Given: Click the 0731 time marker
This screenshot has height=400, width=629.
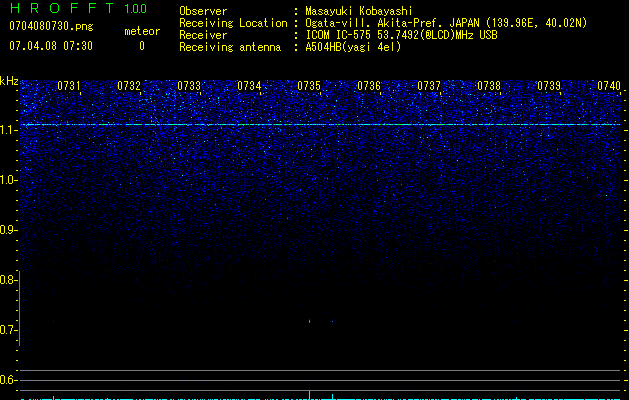Looking at the screenshot, I should (x=69, y=86).
